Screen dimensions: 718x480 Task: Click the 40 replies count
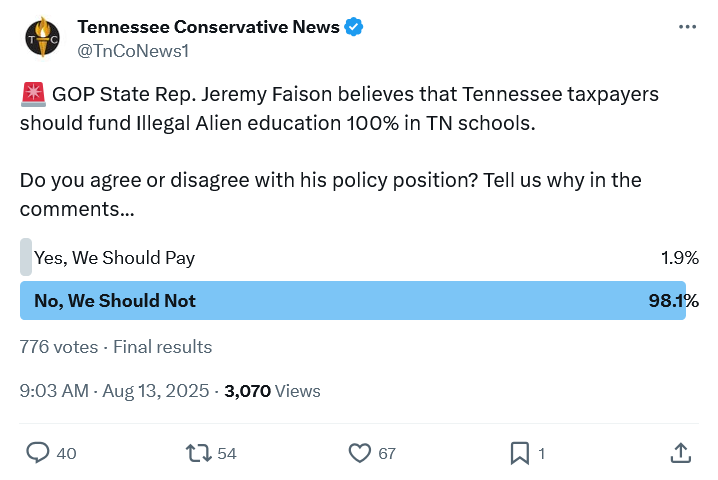66,453
